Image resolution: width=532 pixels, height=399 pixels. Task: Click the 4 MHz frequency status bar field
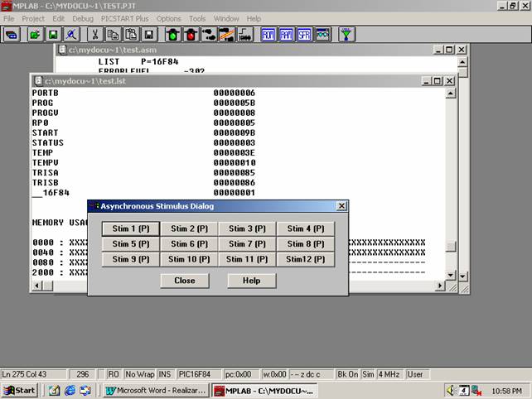click(389, 374)
